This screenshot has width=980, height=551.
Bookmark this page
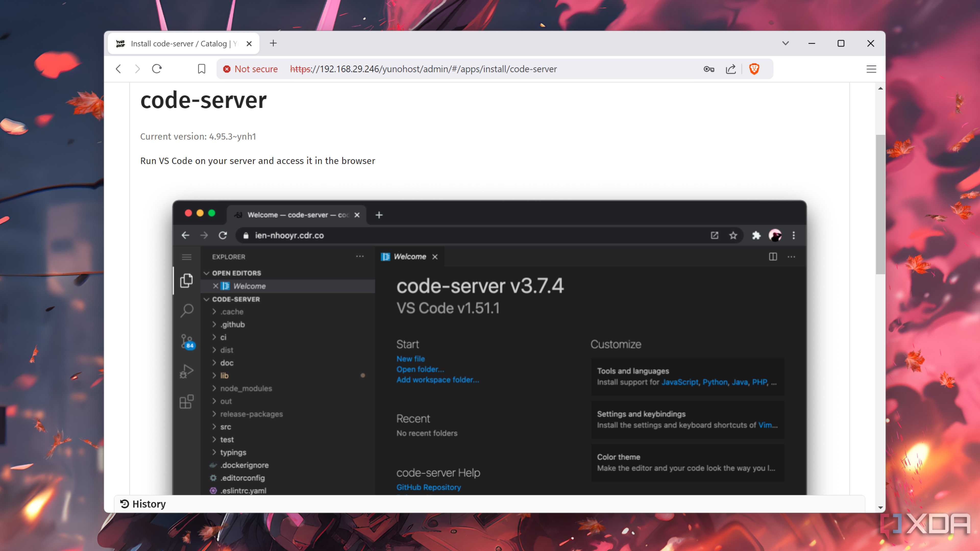point(202,69)
